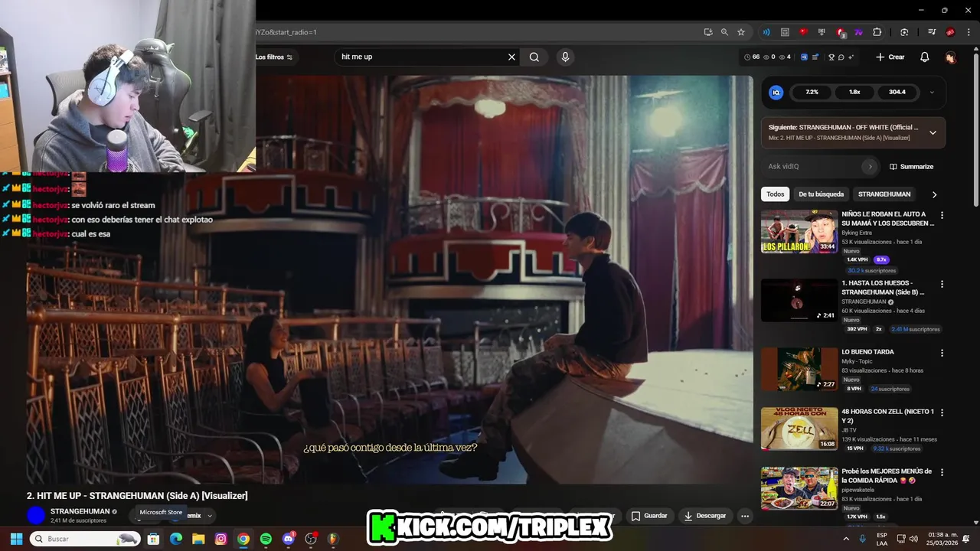Open NIÑOS LE ROBAN EL AUTO video thumbnail
The image size is (980, 551).
tap(799, 231)
